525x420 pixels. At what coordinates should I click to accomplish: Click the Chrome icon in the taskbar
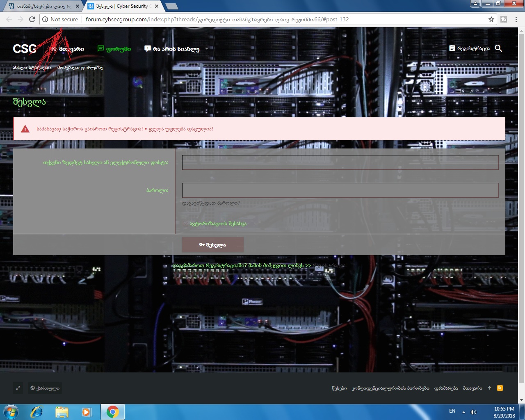(x=113, y=412)
